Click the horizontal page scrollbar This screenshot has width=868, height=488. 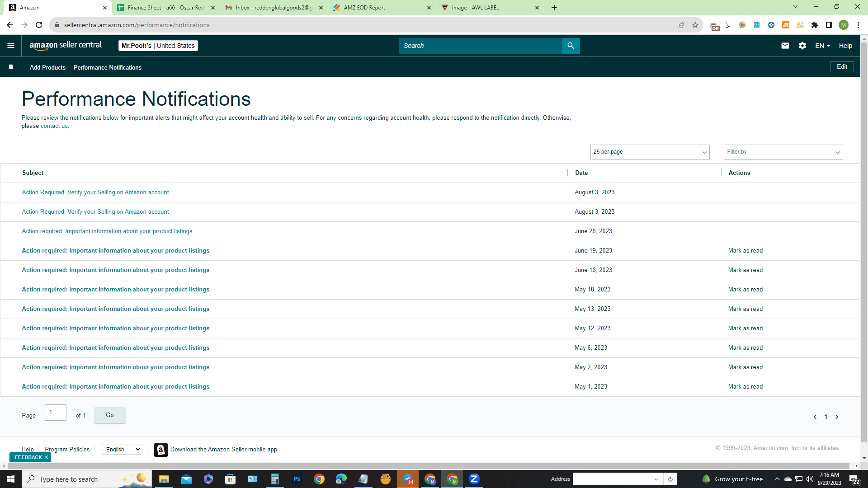pos(428,466)
